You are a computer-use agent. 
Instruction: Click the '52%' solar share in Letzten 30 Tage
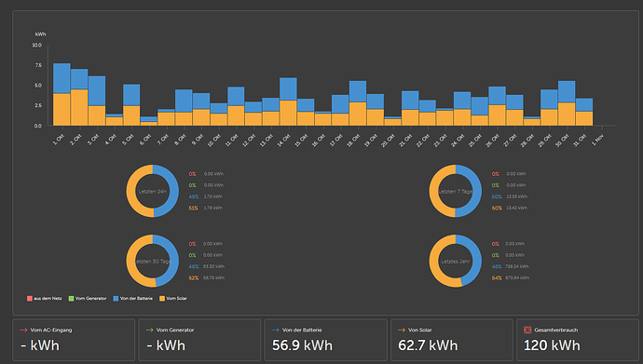point(194,278)
